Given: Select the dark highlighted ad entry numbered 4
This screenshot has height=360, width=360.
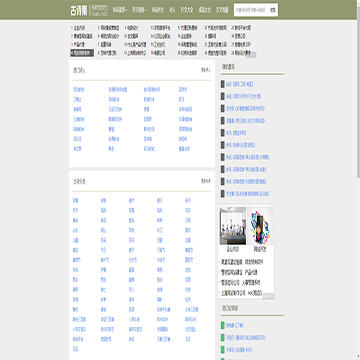Looking at the screenshot, I should (82, 53).
